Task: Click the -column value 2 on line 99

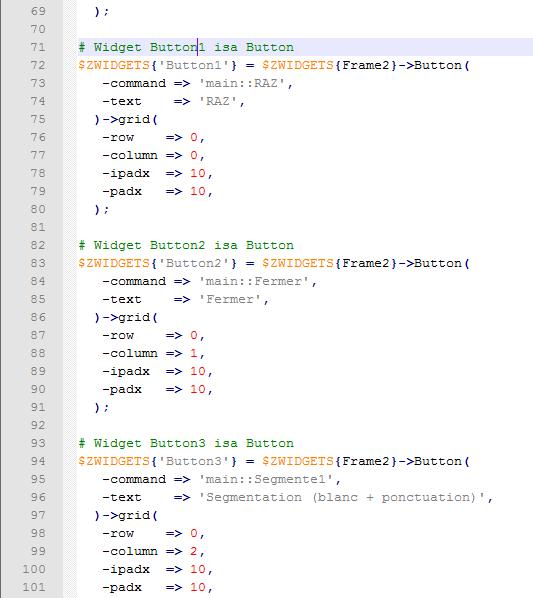Action: coord(194,551)
